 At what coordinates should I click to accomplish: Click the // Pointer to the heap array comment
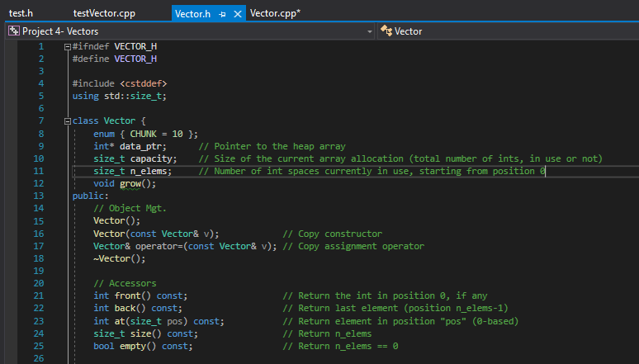click(272, 146)
